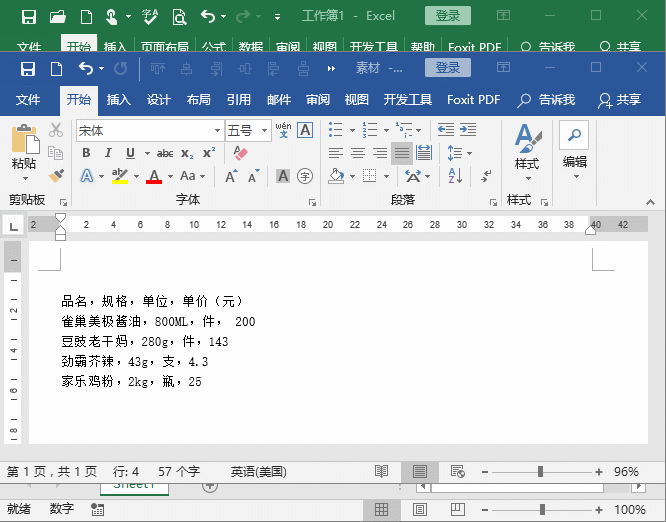Center the paragraph
This screenshot has height=522, width=666.
click(x=358, y=152)
